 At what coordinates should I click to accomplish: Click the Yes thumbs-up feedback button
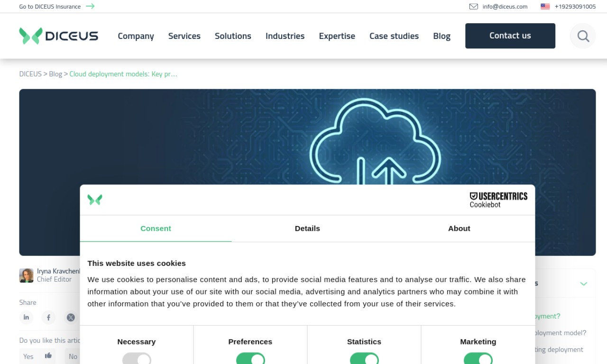coord(37,356)
